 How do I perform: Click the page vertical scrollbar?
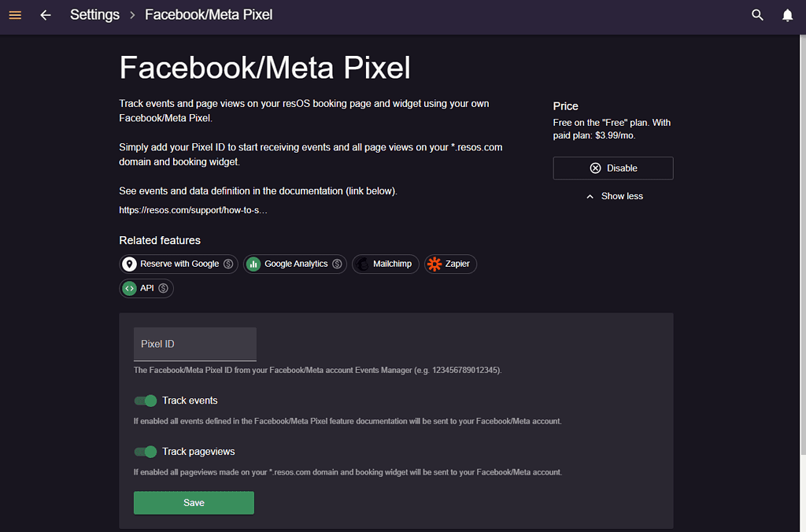click(x=803, y=245)
